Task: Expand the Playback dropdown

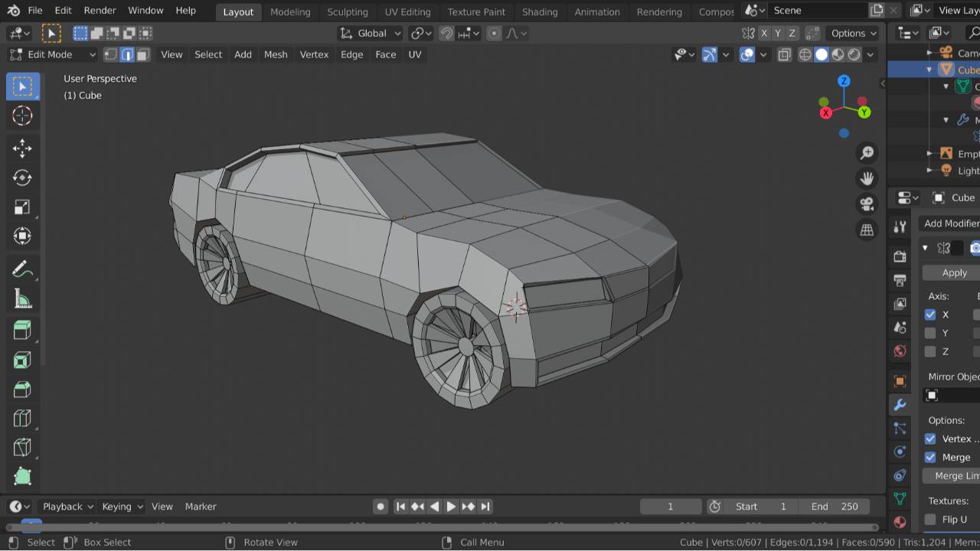Action: pos(67,507)
